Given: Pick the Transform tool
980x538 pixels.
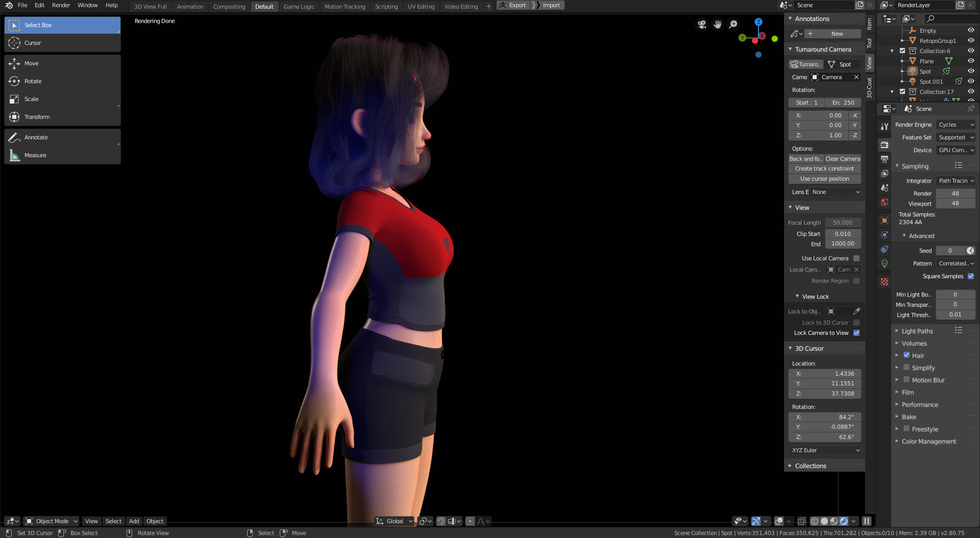Looking at the screenshot, I should (62, 117).
